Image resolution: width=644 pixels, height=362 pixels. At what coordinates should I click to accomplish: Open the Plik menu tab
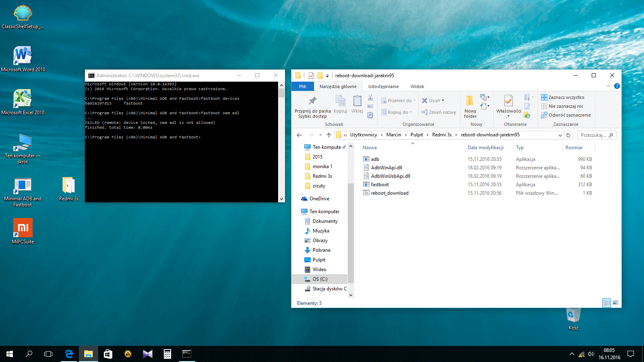pyautogui.click(x=303, y=86)
